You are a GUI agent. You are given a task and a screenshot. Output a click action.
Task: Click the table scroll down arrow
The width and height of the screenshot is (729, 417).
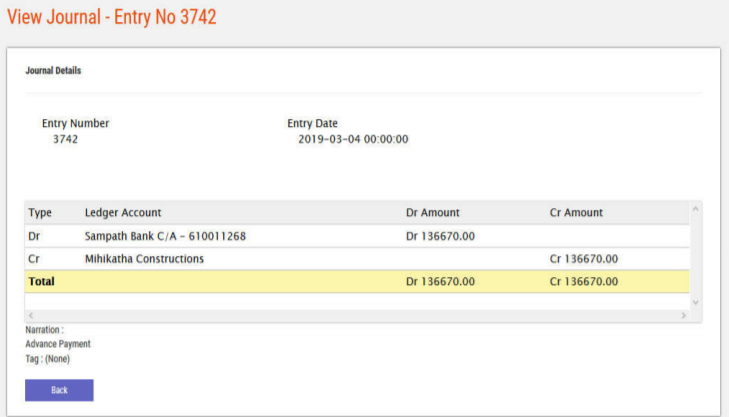click(x=696, y=301)
